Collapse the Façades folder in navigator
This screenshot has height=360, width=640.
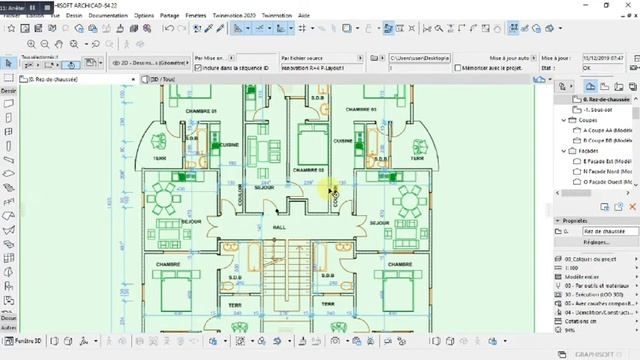point(564,151)
